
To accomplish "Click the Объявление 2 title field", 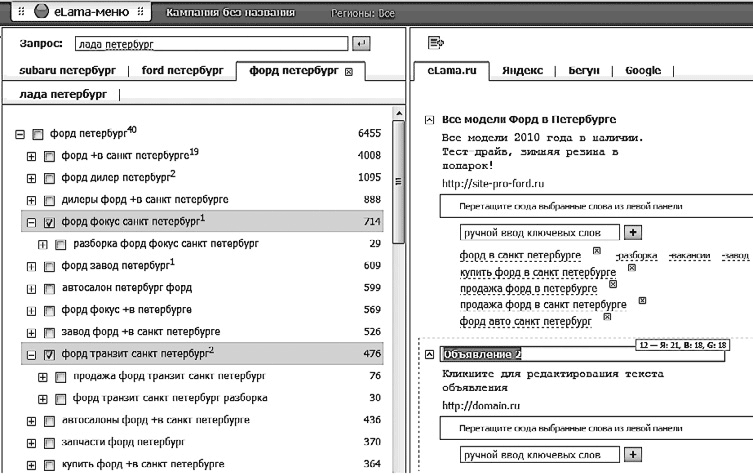I will (x=582, y=354).
